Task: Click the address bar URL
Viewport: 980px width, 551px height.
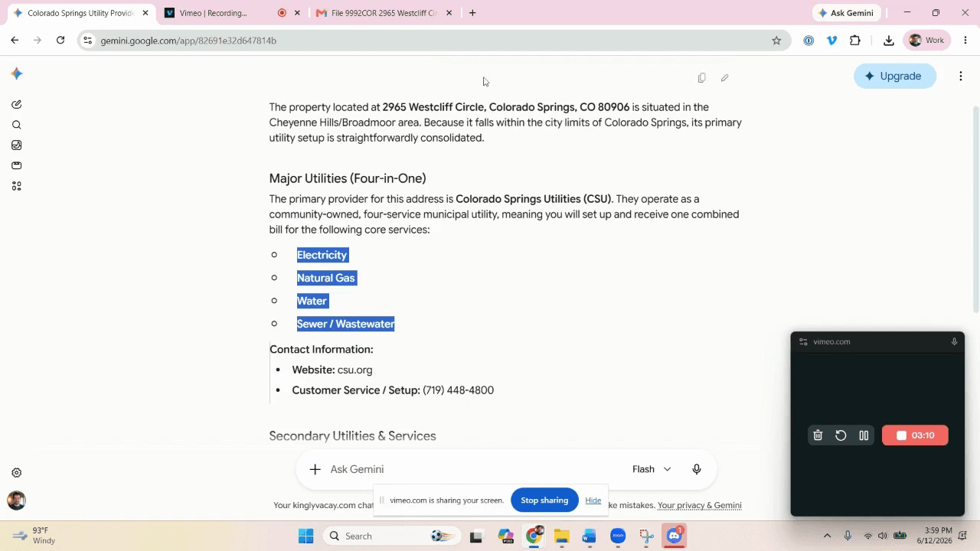Action: 188,41
